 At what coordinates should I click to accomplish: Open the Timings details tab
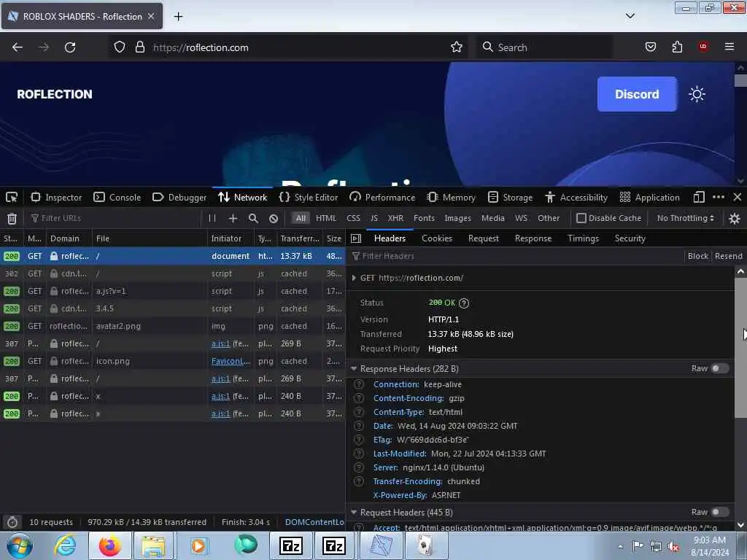pyautogui.click(x=583, y=238)
